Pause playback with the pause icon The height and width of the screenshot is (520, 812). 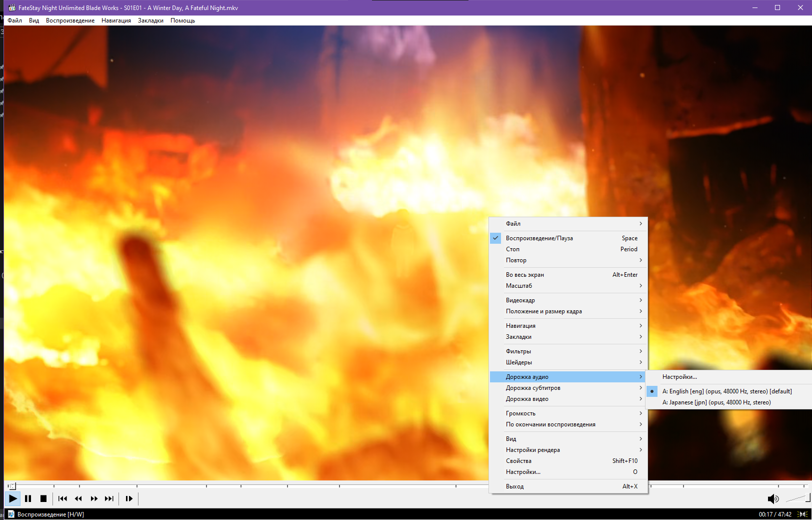(x=28, y=498)
